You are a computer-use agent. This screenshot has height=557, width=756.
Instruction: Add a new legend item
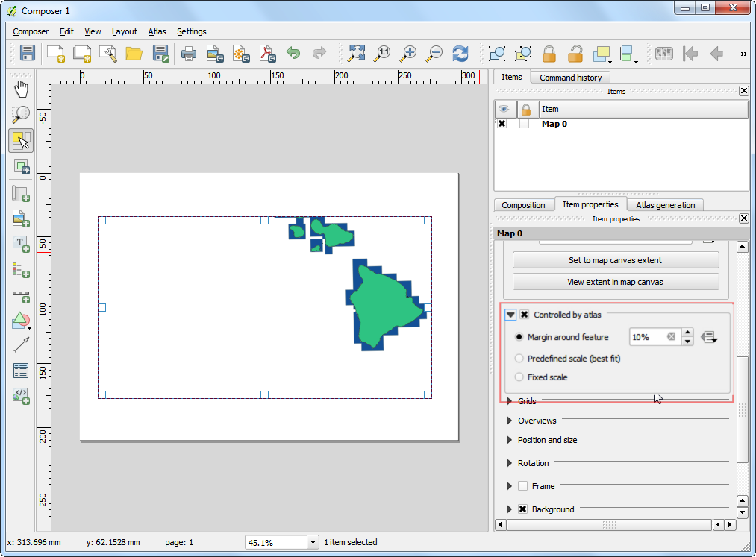tap(21, 270)
